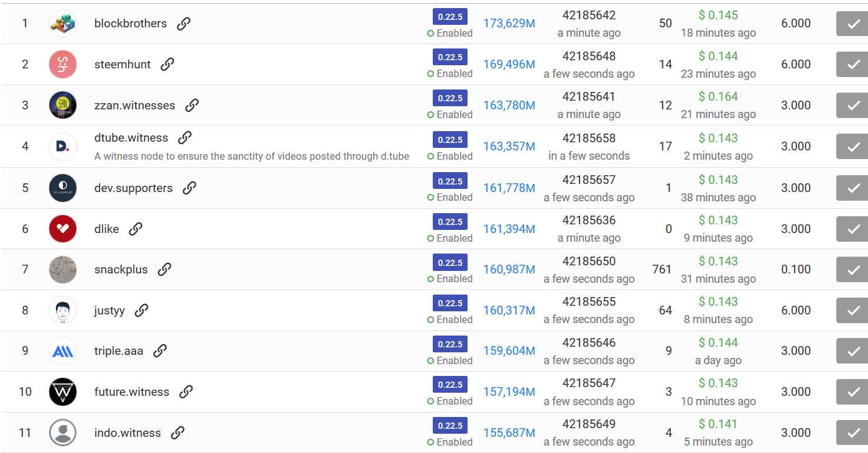Click block number 42185642
Screen dimensions: 868x453
point(589,16)
